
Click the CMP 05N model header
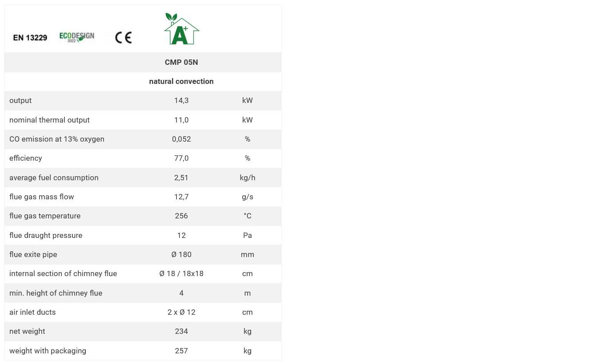[181, 62]
